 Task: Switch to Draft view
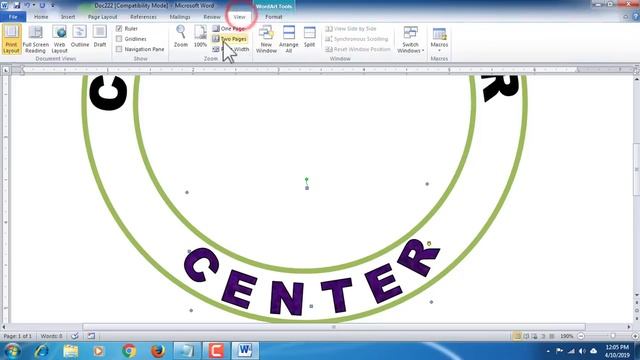100,37
